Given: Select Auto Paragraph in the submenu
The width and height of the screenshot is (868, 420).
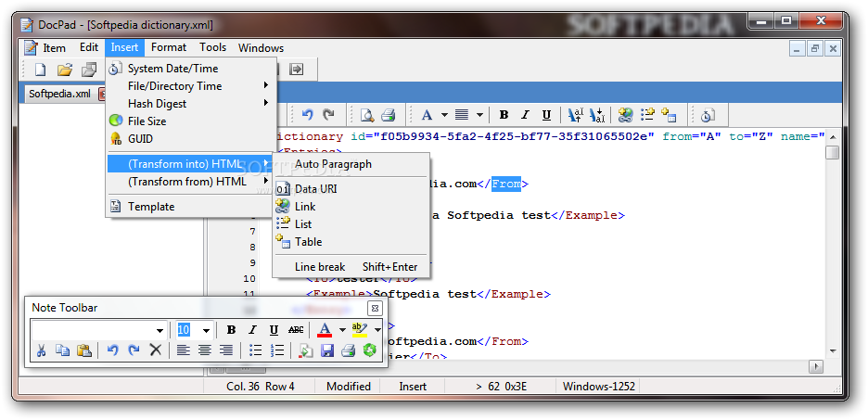Looking at the screenshot, I should (351, 164).
